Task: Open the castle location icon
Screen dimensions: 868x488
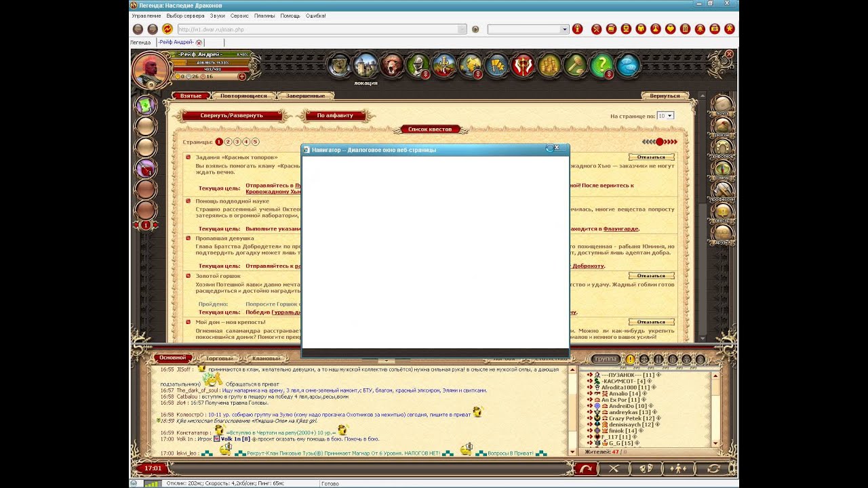Action: (366, 66)
